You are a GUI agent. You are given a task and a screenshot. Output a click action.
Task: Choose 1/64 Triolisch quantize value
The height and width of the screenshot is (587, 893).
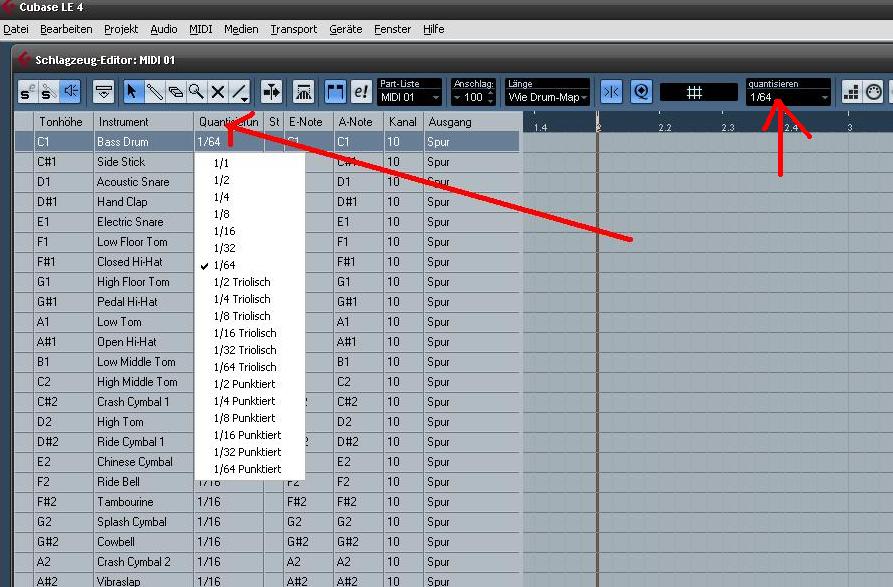coord(249,367)
